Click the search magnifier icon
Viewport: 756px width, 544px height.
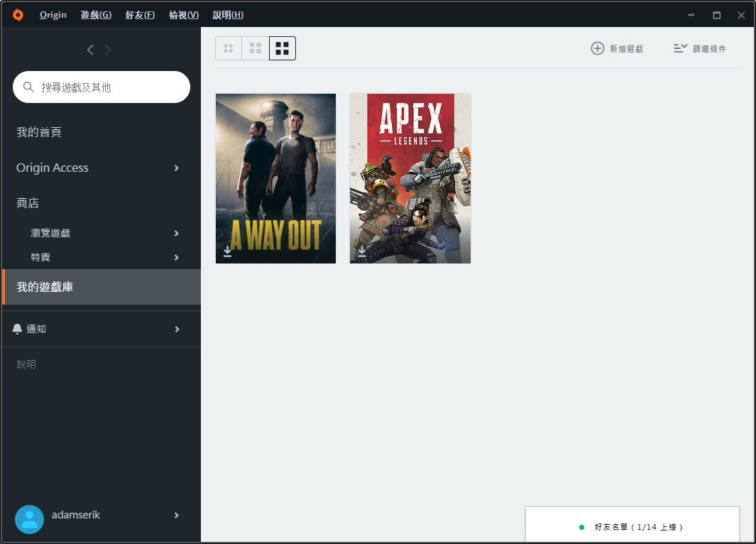coord(28,87)
